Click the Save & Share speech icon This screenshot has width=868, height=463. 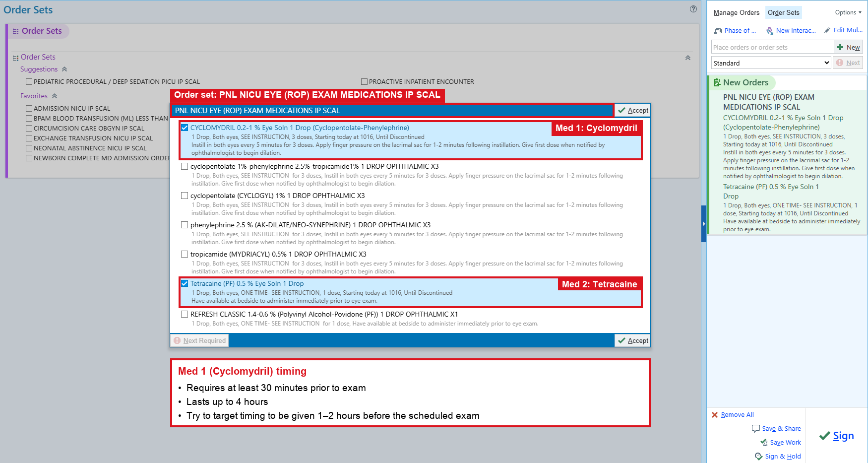tap(756, 428)
